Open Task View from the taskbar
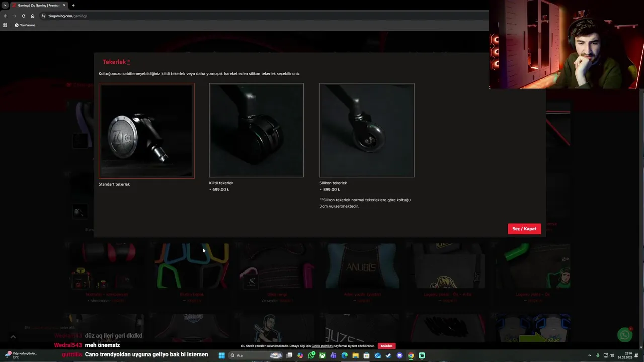 click(289, 355)
